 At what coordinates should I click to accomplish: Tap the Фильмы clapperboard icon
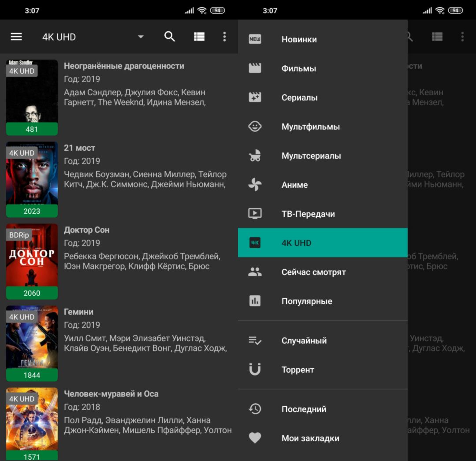click(x=255, y=68)
